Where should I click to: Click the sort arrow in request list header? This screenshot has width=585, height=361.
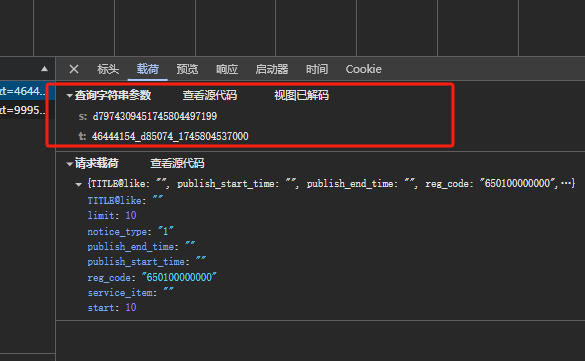point(44,69)
